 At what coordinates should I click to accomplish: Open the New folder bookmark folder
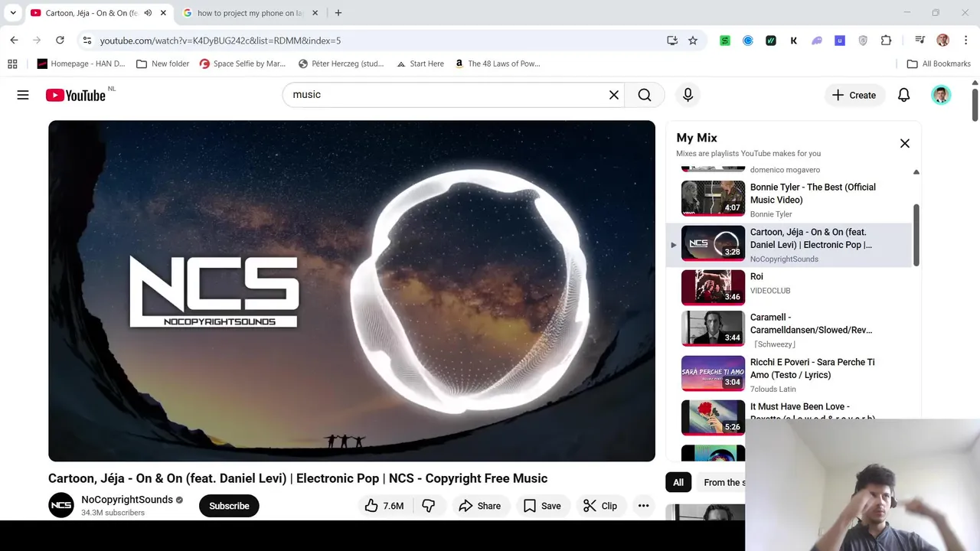coord(162,64)
